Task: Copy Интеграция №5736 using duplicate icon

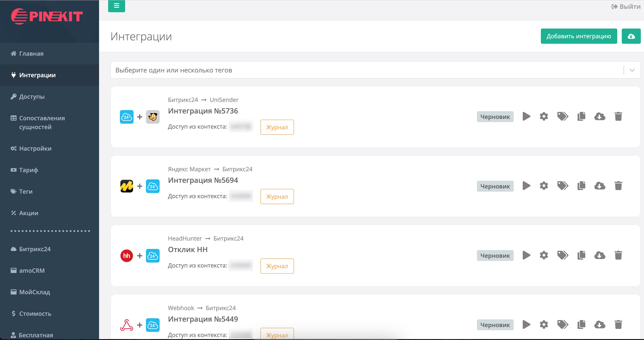Action: pyautogui.click(x=581, y=116)
